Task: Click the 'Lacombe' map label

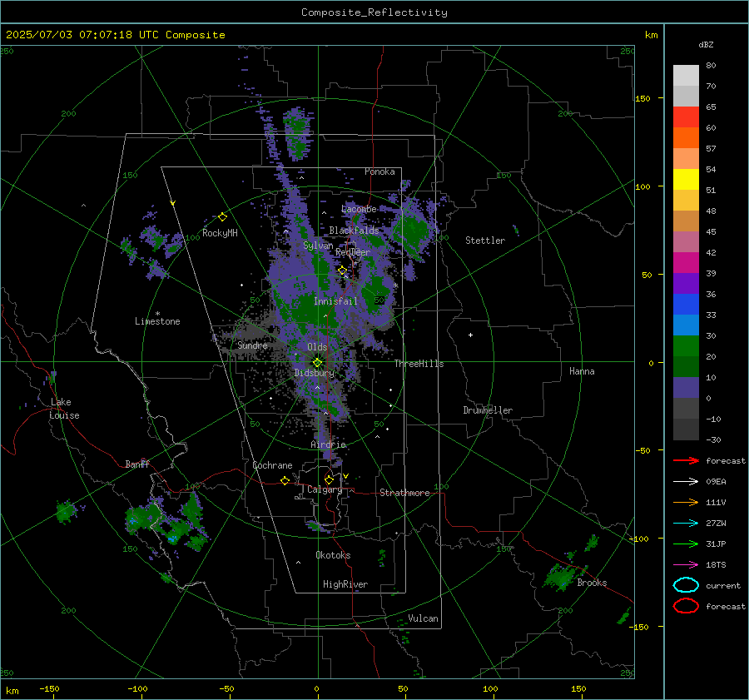Action: (x=359, y=209)
